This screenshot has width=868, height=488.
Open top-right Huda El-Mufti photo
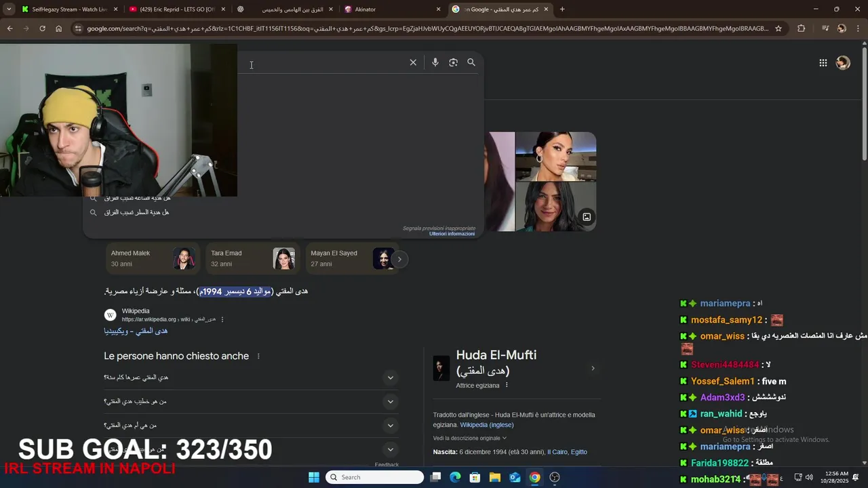click(555, 157)
